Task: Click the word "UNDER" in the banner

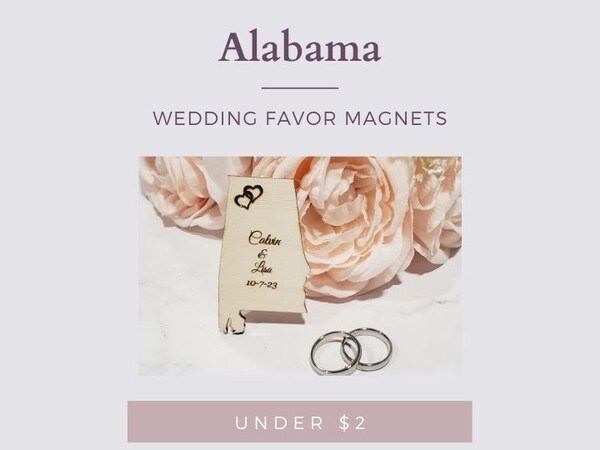Action: pos(279,423)
